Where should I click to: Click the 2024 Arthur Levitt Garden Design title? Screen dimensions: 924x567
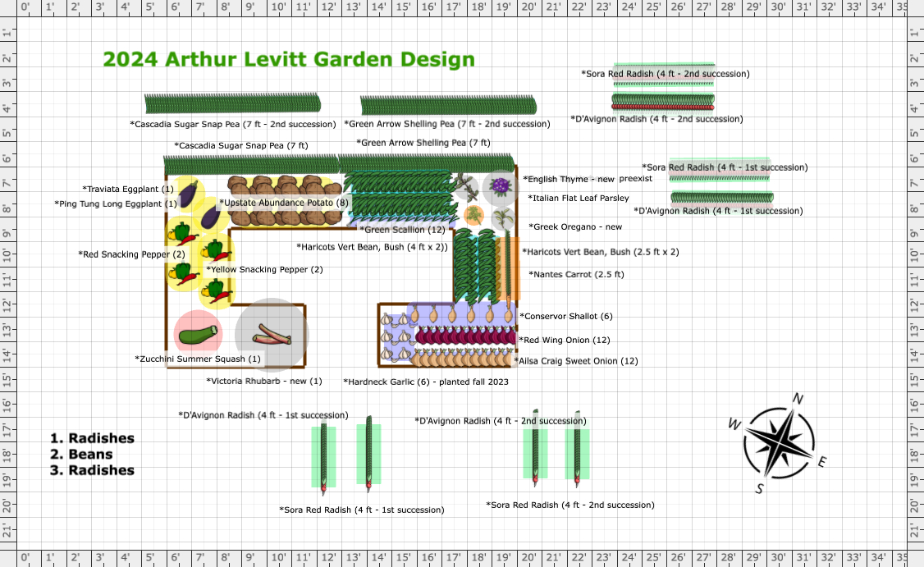[x=287, y=59]
